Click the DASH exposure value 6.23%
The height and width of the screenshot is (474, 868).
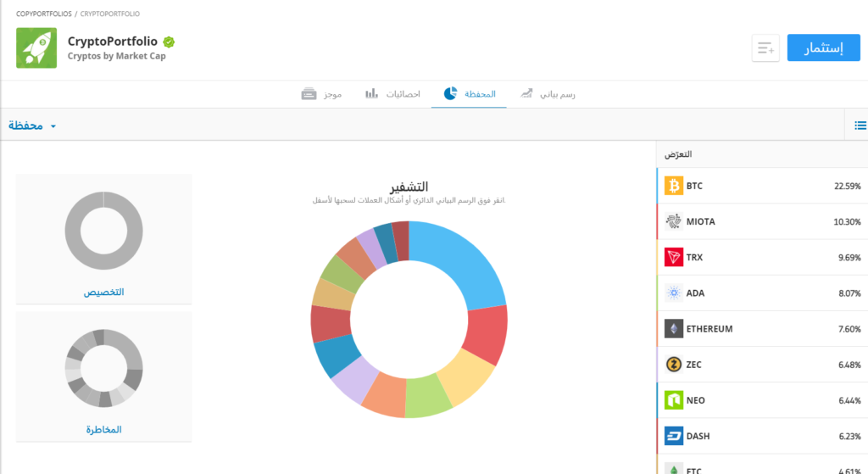point(849,436)
